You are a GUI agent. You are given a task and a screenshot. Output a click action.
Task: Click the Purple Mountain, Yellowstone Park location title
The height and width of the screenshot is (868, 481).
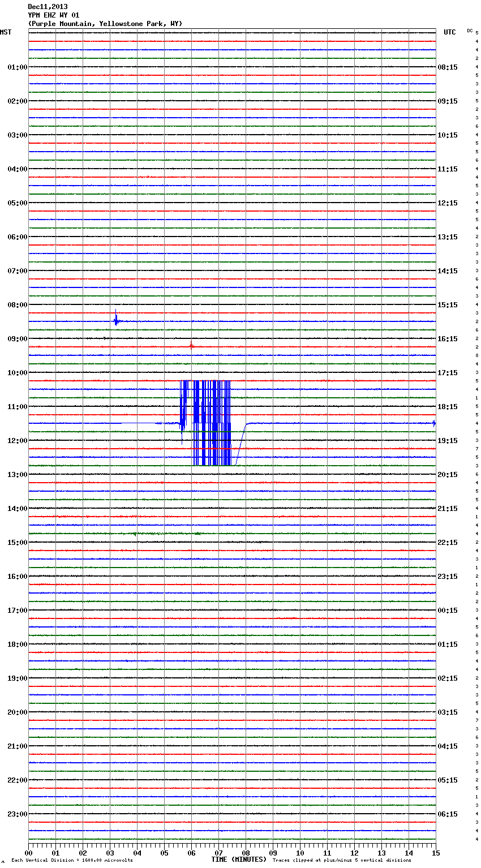(x=105, y=24)
